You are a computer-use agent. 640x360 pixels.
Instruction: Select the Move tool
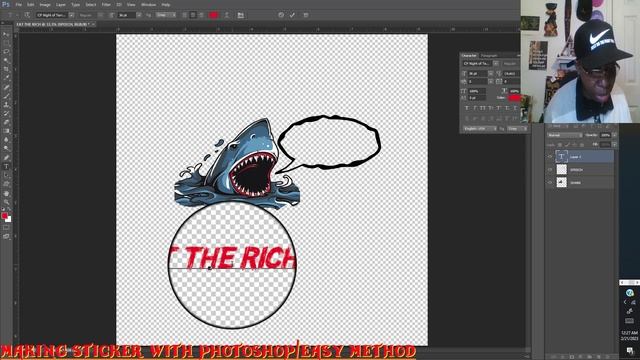coord(6,34)
